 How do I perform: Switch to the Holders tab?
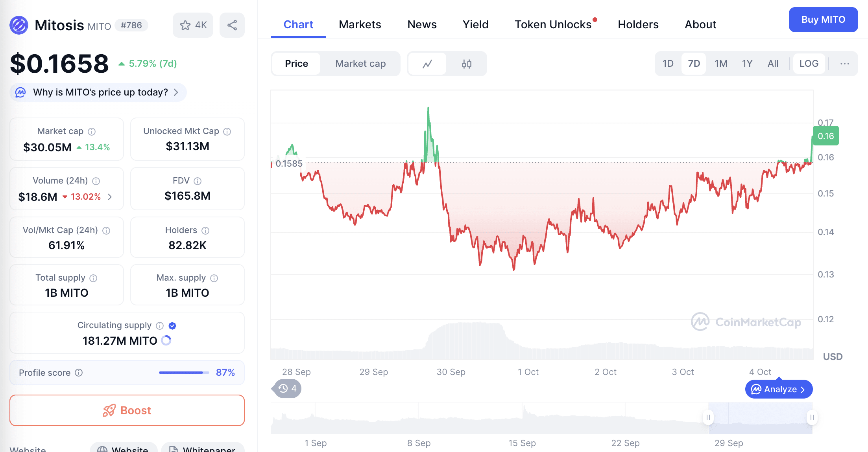[638, 24]
